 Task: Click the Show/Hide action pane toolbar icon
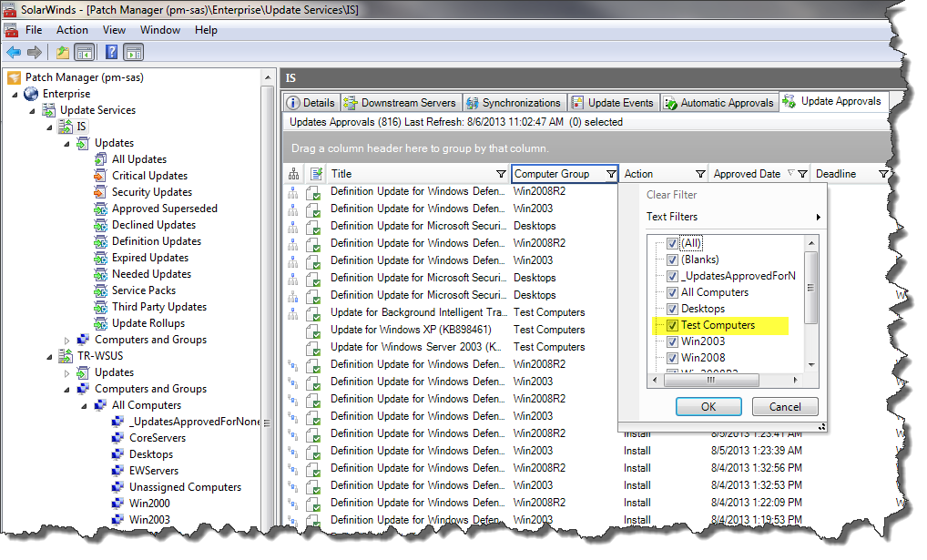[x=134, y=53]
